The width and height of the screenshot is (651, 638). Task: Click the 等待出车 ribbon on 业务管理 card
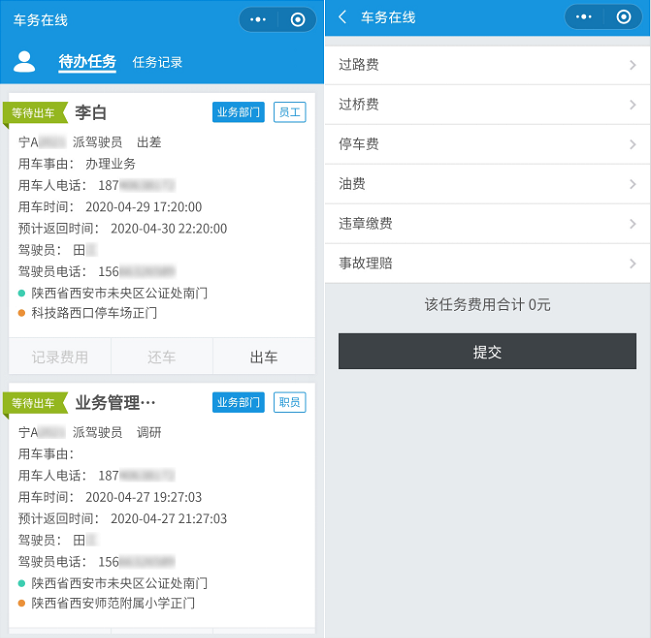(x=35, y=403)
